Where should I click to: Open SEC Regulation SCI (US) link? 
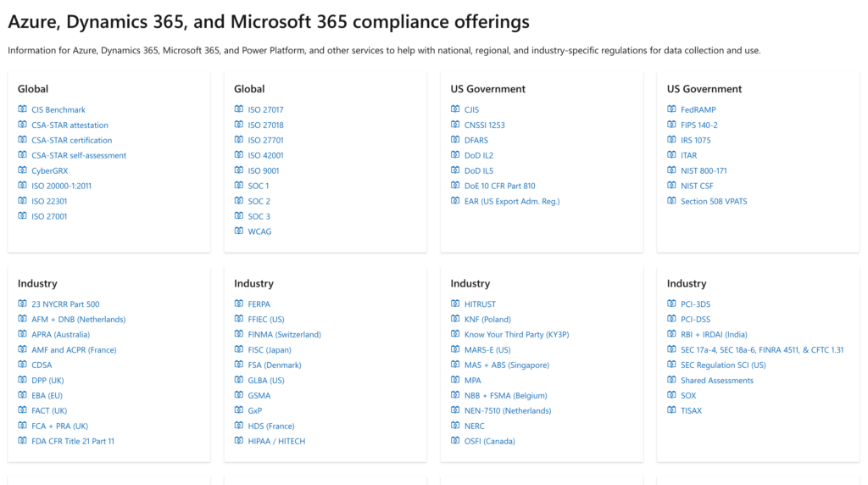click(x=724, y=365)
